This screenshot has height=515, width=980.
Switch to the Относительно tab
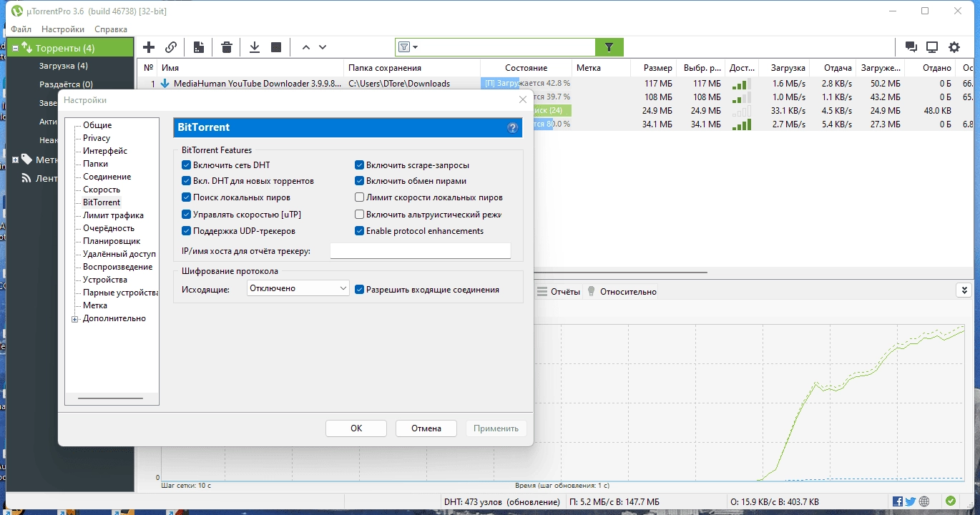(x=622, y=291)
